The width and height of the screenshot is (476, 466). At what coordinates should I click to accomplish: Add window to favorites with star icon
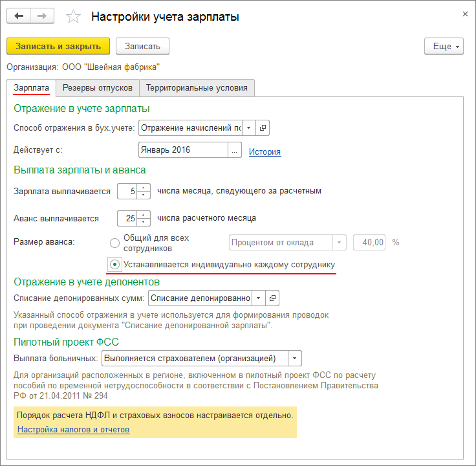(74, 17)
